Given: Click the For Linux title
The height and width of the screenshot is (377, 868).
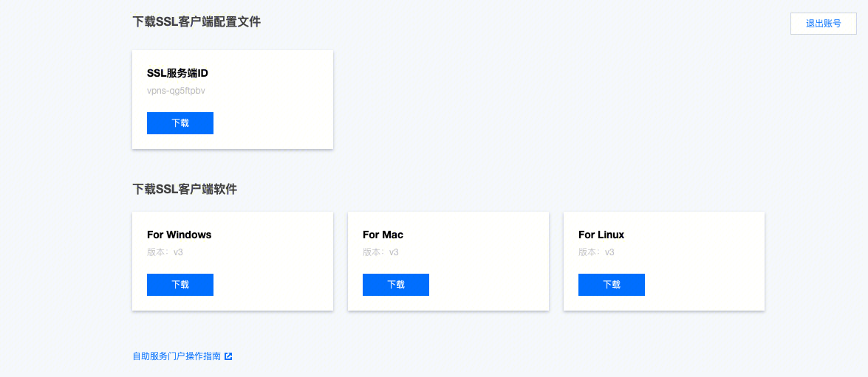Looking at the screenshot, I should (601, 235).
